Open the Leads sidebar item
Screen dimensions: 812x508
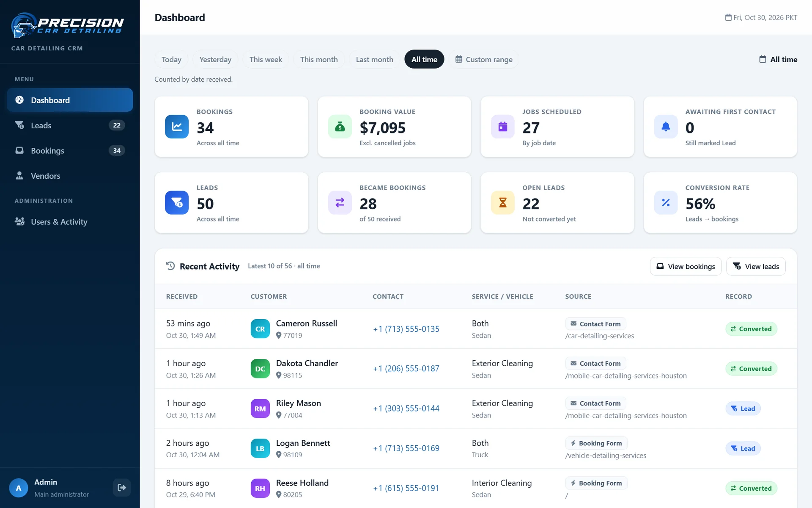pyautogui.click(x=70, y=125)
